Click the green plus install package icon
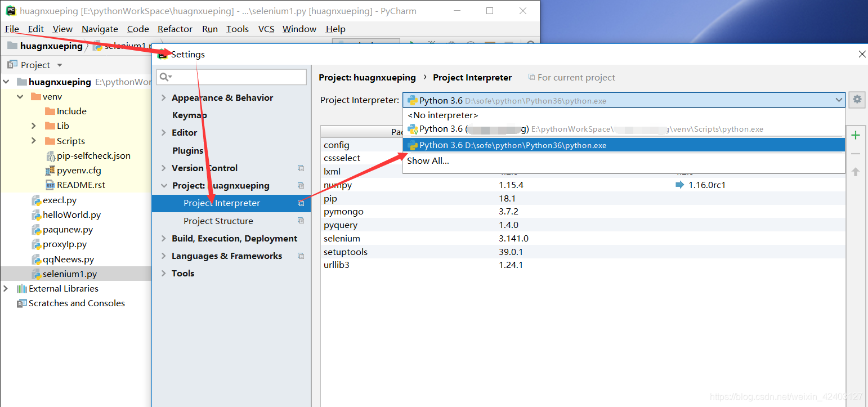 [856, 135]
